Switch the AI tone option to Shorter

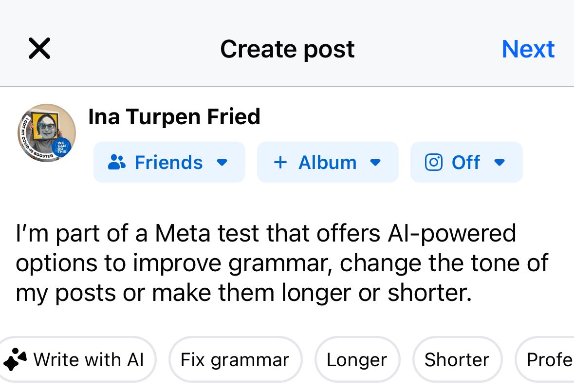point(457,359)
